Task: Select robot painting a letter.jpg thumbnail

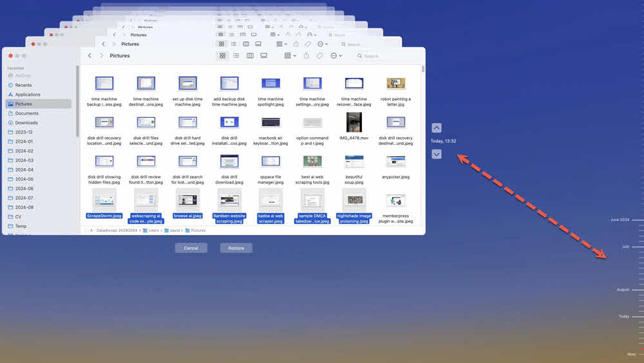Action: (395, 84)
